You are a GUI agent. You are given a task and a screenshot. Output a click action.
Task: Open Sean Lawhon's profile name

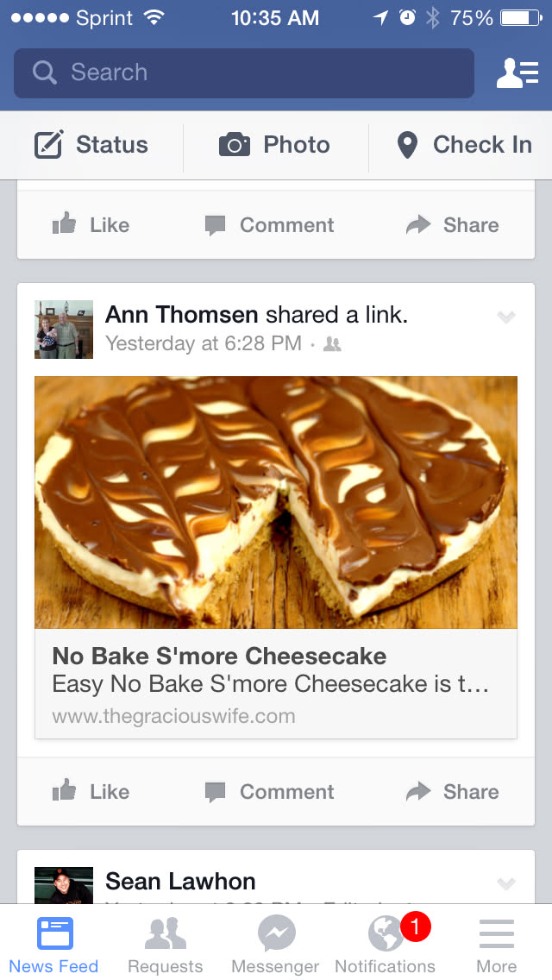[180, 881]
